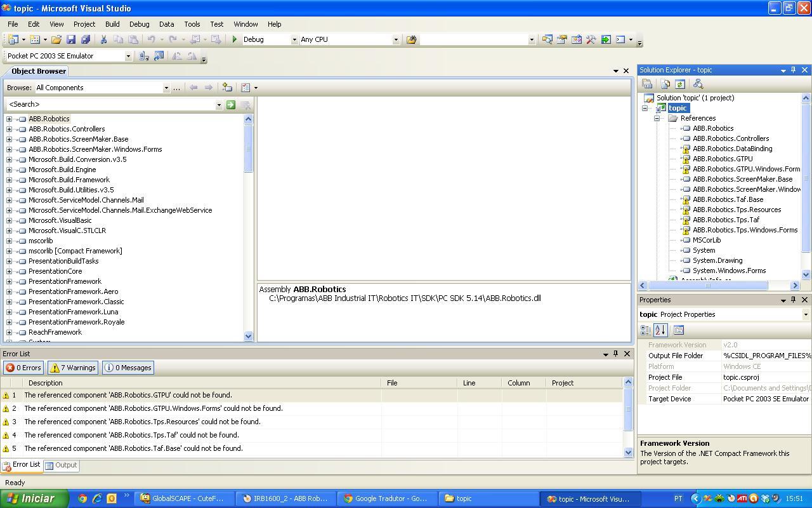
Task: Open the Device Options icon
Action: (159, 56)
